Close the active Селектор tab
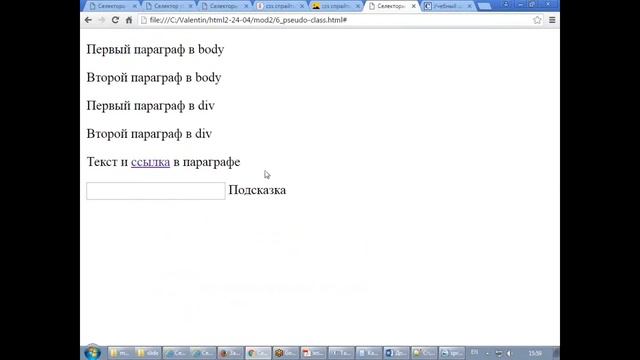640x360 pixels. pos(413,6)
